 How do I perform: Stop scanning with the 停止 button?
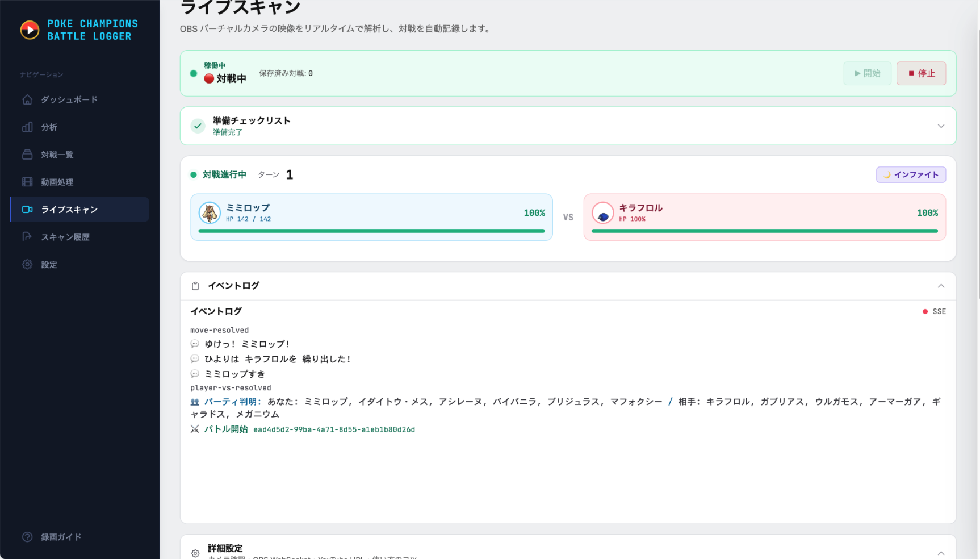921,73
